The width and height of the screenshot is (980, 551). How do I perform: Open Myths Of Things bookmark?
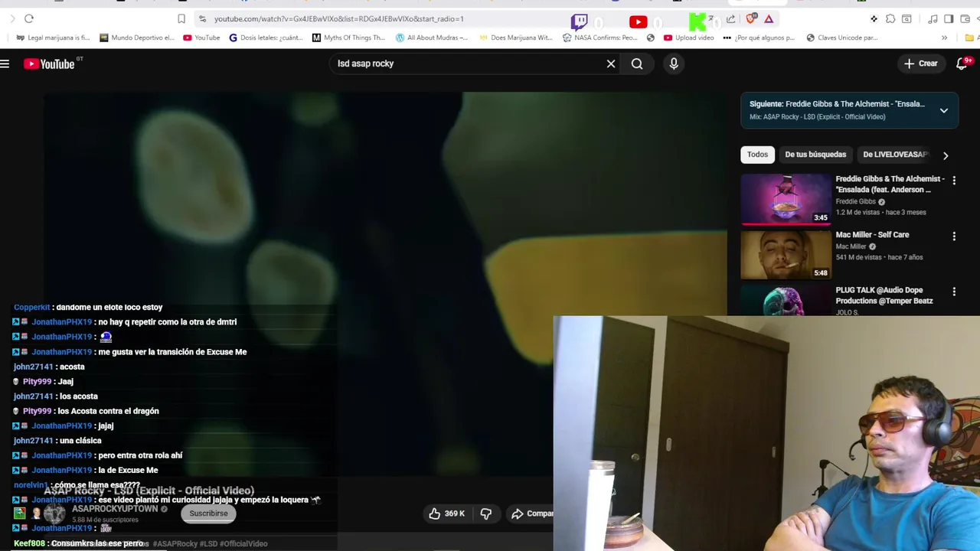[348, 37]
